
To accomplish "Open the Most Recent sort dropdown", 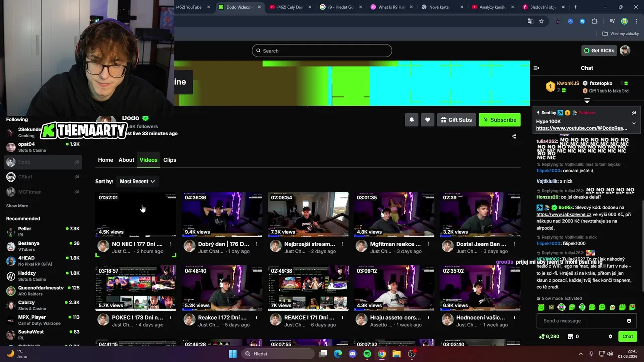I will [x=137, y=181].
